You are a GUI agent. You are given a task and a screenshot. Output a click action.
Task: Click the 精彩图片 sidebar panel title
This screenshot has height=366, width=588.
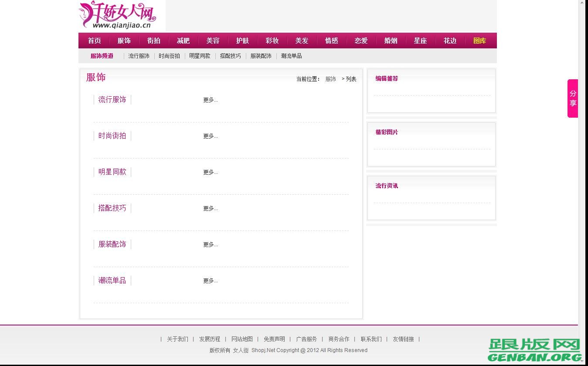coord(386,132)
